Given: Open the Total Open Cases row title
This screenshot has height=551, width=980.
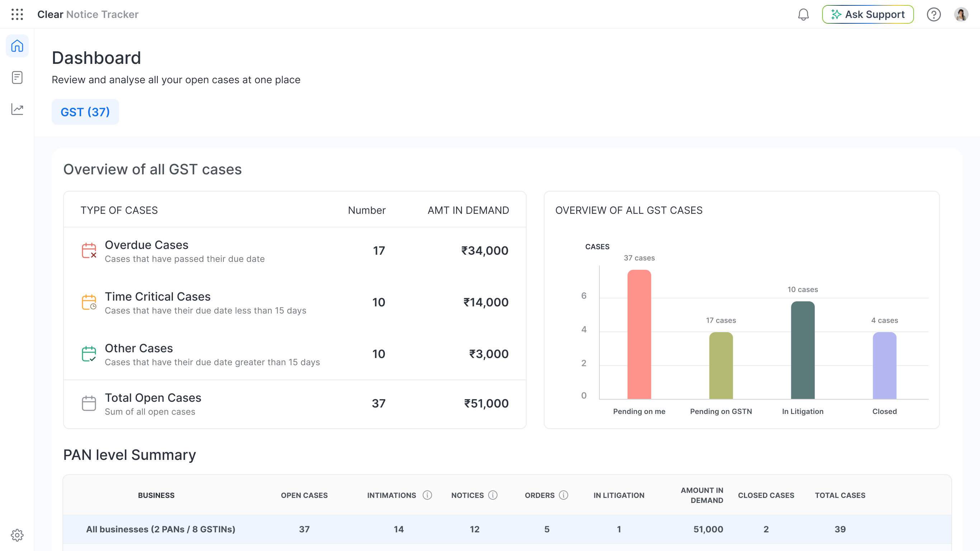Looking at the screenshot, I should coord(153,398).
